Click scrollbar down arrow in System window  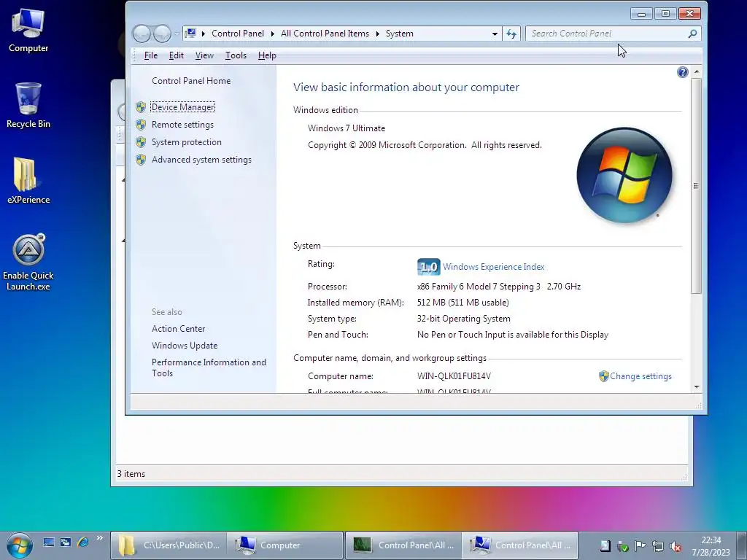697,387
